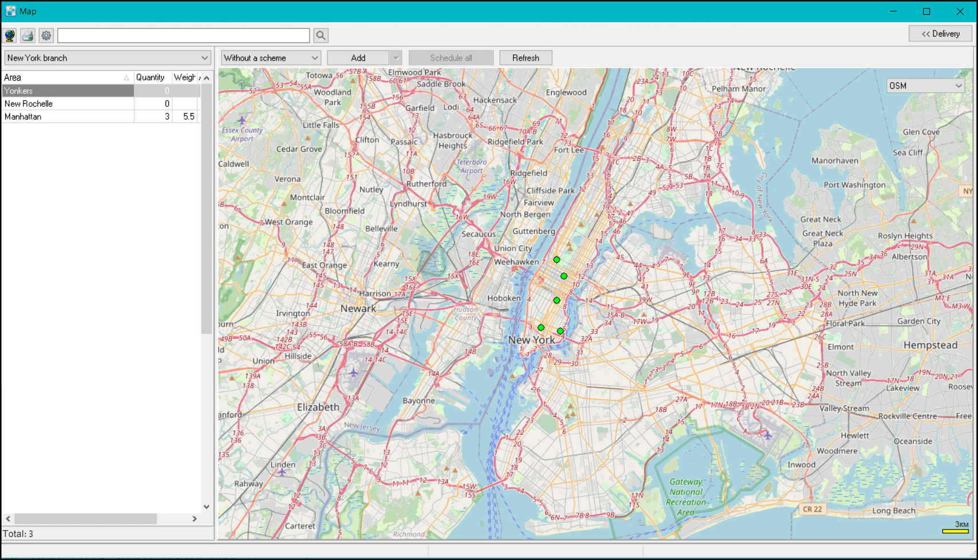Click the Total: 3 status text
The height and width of the screenshot is (560, 978).
point(18,534)
